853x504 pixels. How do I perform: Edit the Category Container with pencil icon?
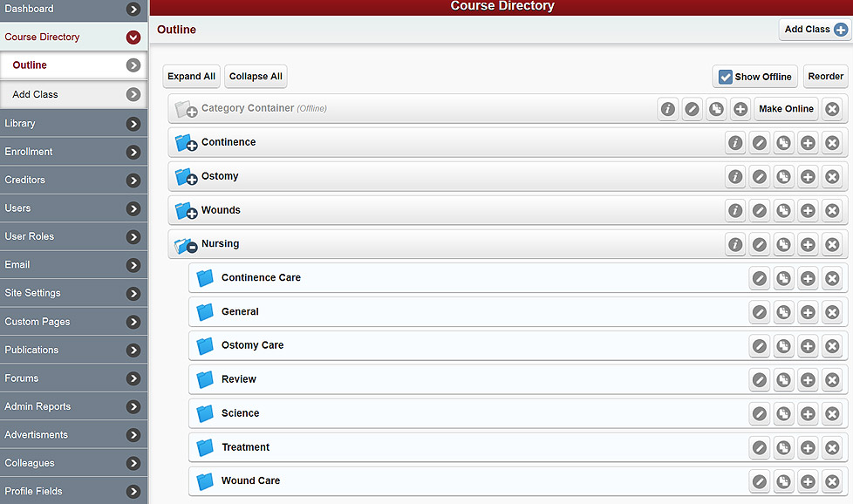point(692,109)
